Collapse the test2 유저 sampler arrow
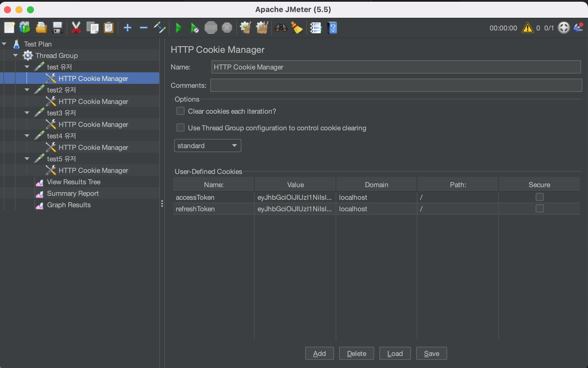The width and height of the screenshot is (588, 368). click(x=27, y=90)
